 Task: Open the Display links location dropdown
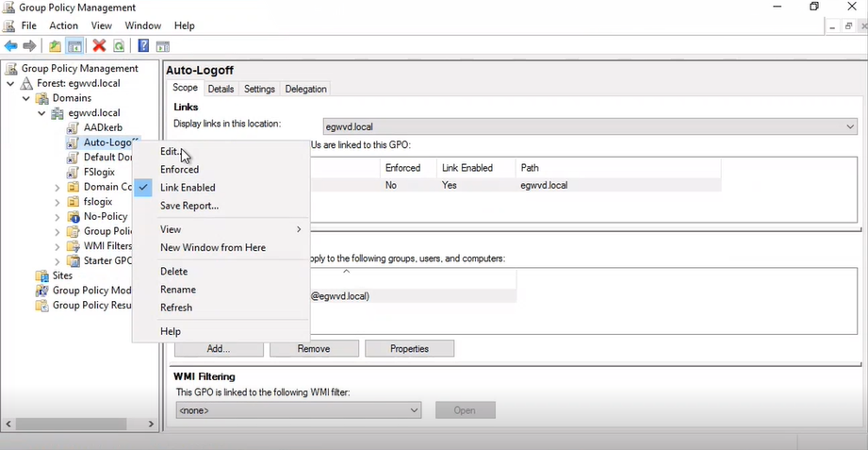[590, 127]
